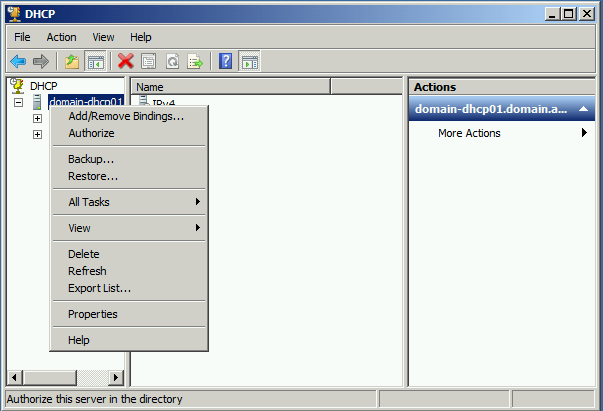Click the DHCP title bar application icon
The width and height of the screenshot is (603, 411).
15,14
